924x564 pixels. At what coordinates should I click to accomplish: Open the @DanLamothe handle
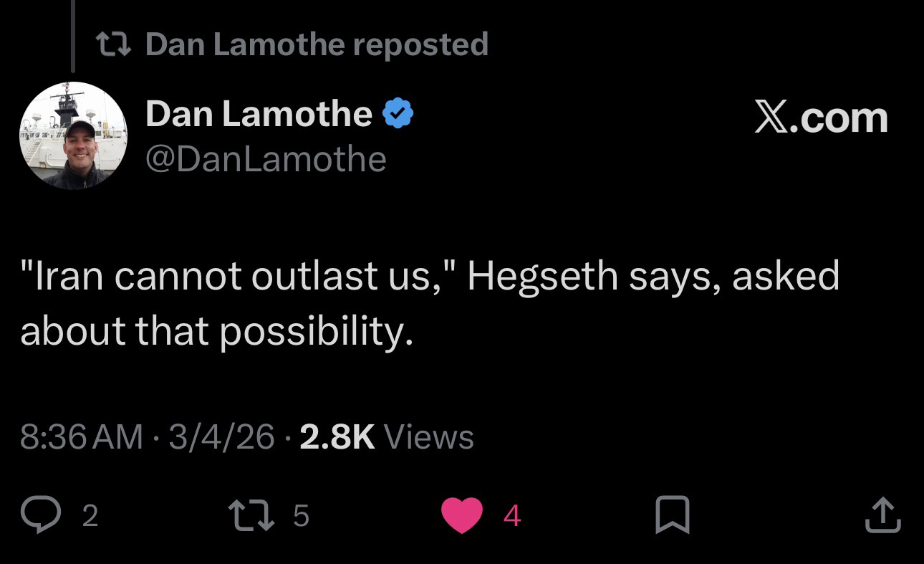point(266,158)
